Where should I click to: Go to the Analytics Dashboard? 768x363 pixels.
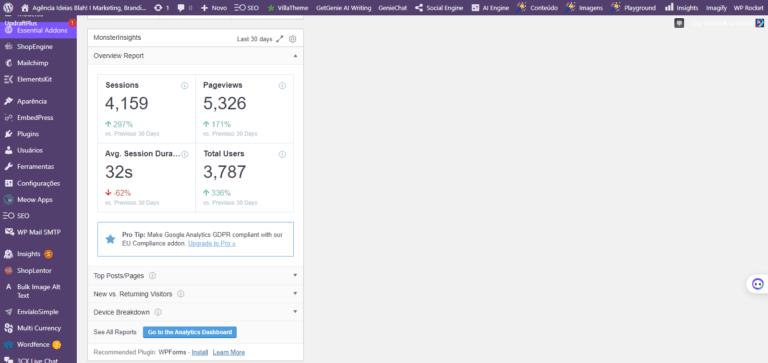click(x=190, y=332)
